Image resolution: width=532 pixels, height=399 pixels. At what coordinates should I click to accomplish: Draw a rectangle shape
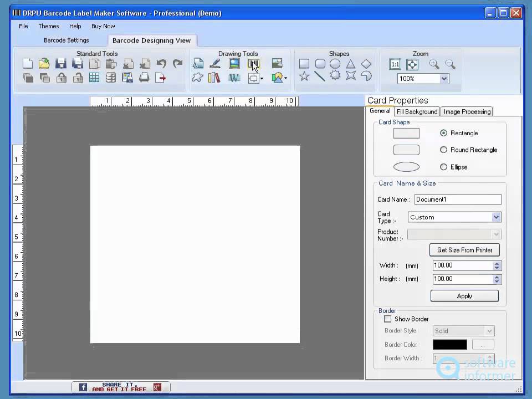click(x=304, y=64)
